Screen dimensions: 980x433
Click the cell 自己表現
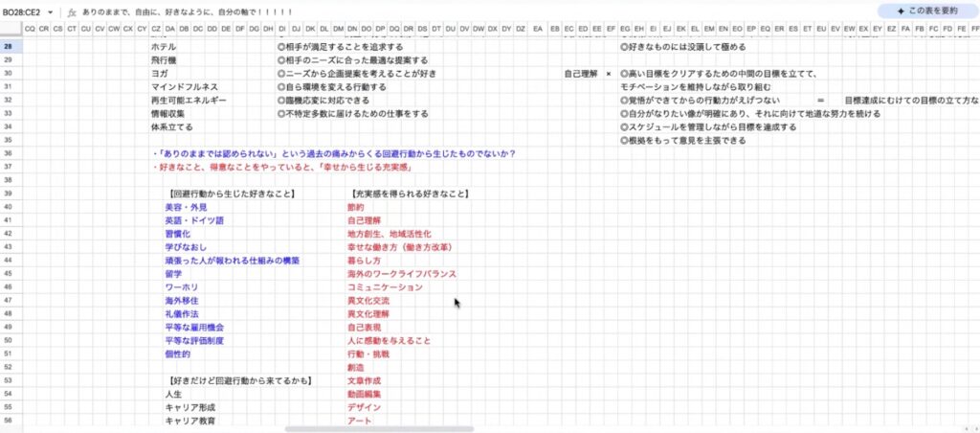(x=365, y=328)
